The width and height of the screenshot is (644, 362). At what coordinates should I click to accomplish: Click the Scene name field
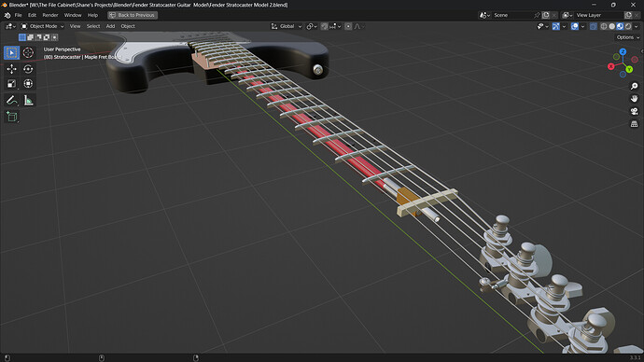tap(512, 15)
